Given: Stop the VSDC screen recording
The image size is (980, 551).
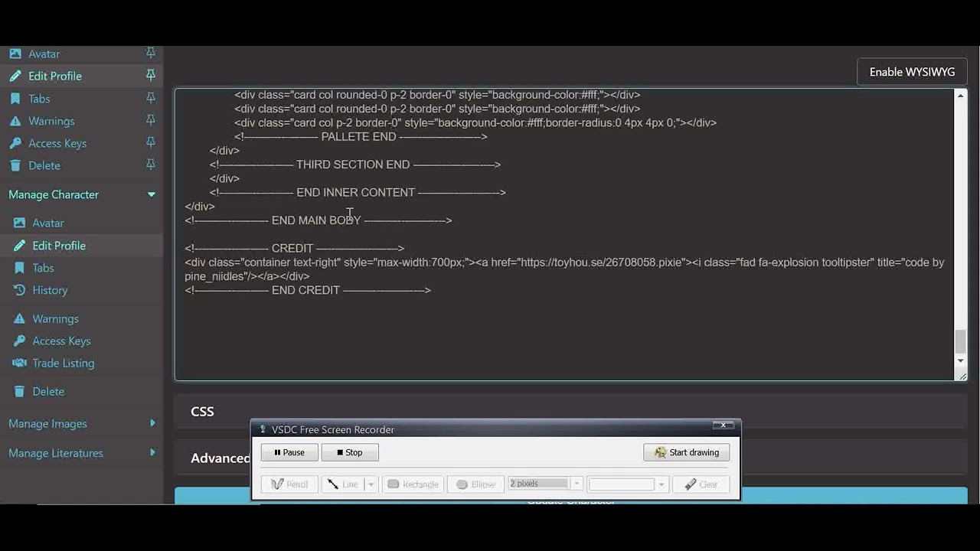Looking at the screenshot, I should (350, 452).
